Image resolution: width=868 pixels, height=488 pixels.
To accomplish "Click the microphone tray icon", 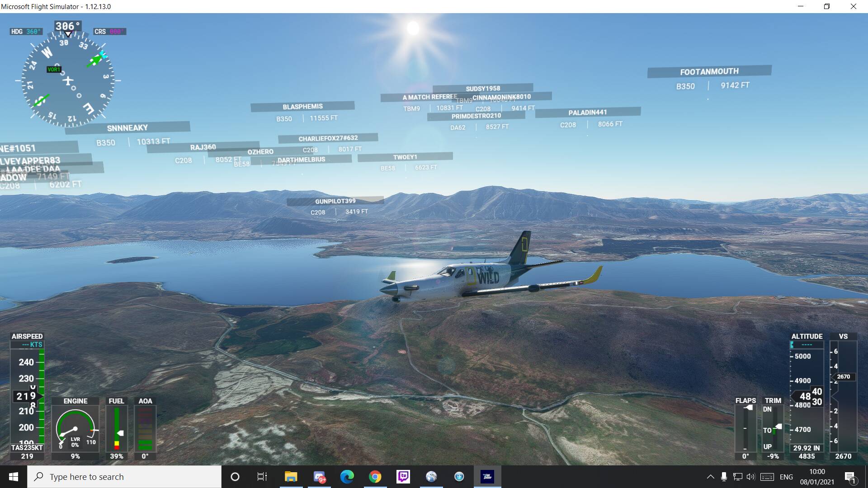I will tap(724, 477).
